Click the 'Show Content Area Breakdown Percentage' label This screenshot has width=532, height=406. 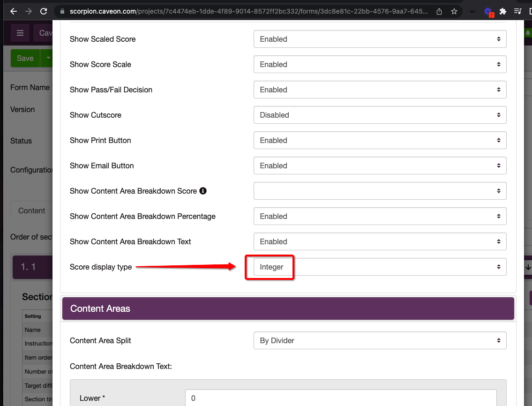[142, 216]
